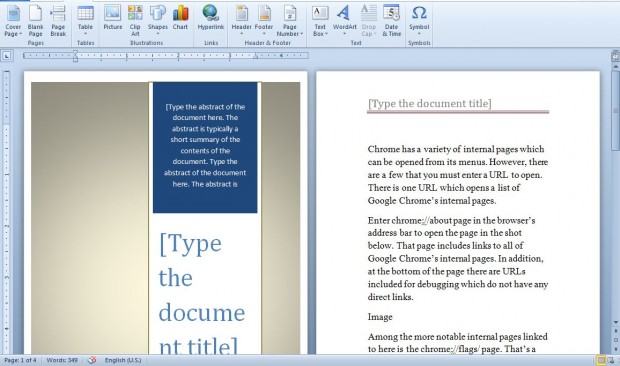Insert a Blank Page

tap(35, 21)
